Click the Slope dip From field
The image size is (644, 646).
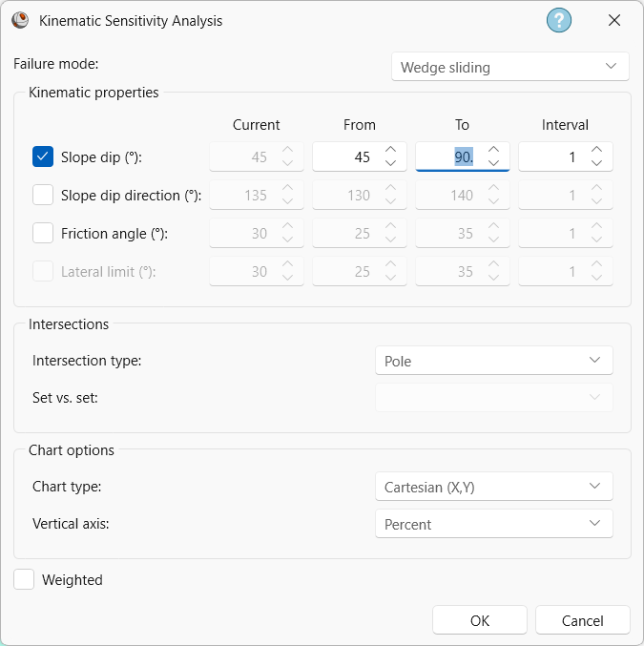tap(360, 156)
